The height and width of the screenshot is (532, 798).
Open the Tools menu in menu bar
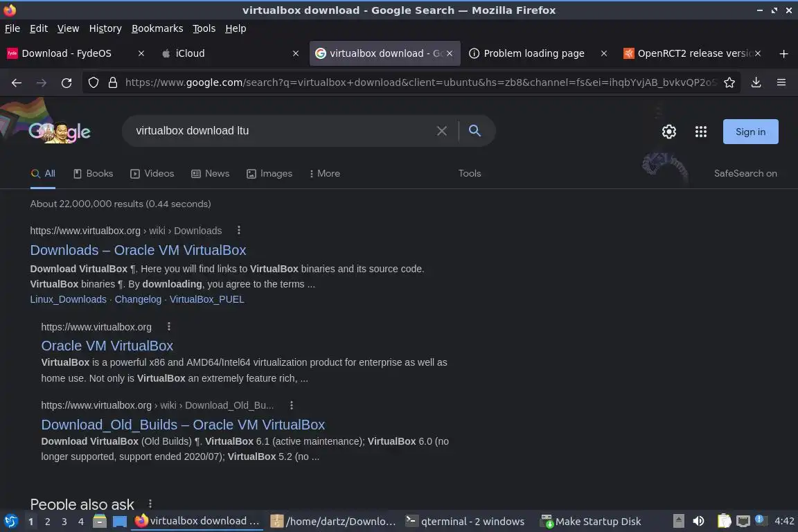204,28
